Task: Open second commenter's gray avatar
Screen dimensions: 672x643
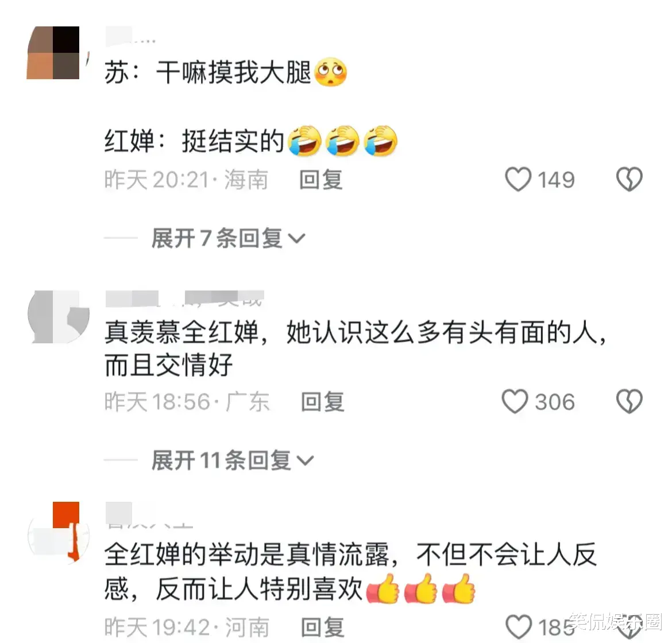Action: [x=58, y=316]
